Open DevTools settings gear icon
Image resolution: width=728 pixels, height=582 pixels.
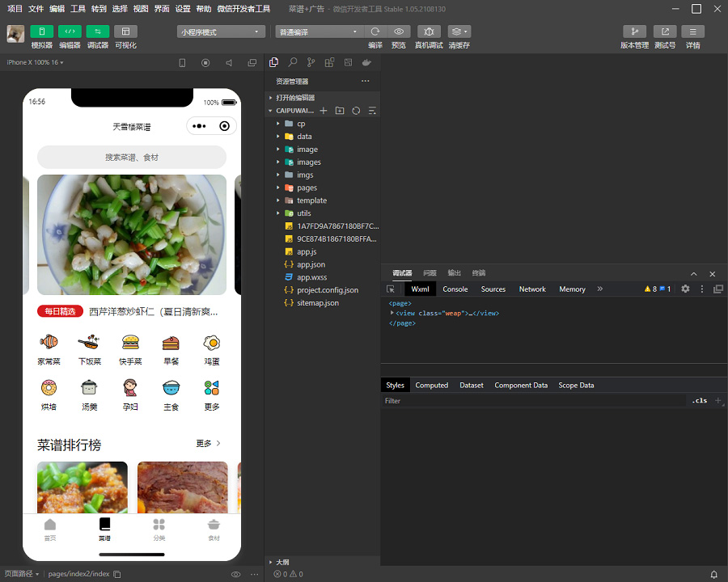(685, 289)
